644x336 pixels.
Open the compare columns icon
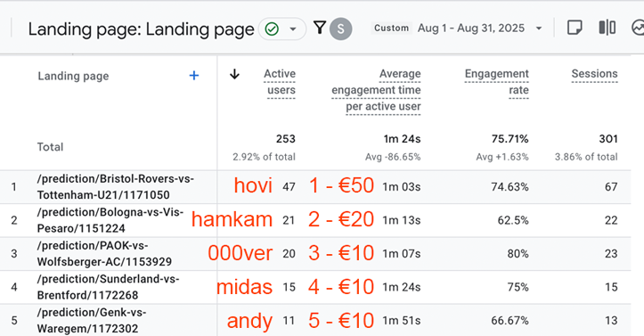(607, 28)
